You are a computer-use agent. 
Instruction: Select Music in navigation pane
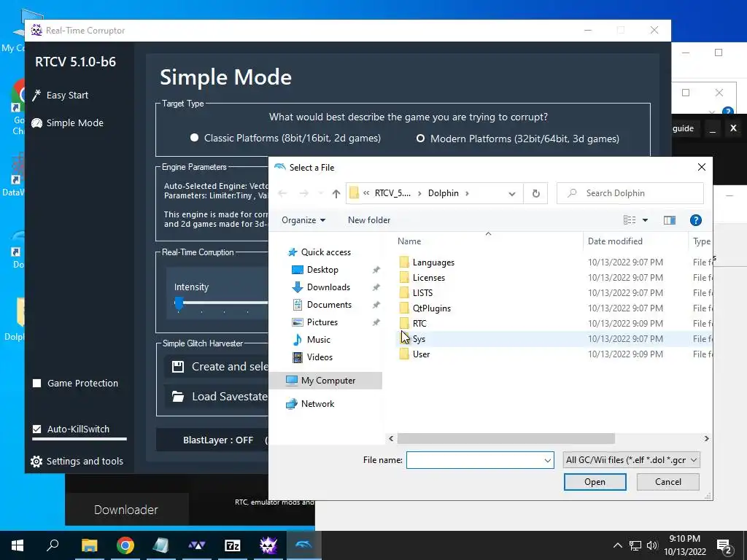click(x=318, y=340)
